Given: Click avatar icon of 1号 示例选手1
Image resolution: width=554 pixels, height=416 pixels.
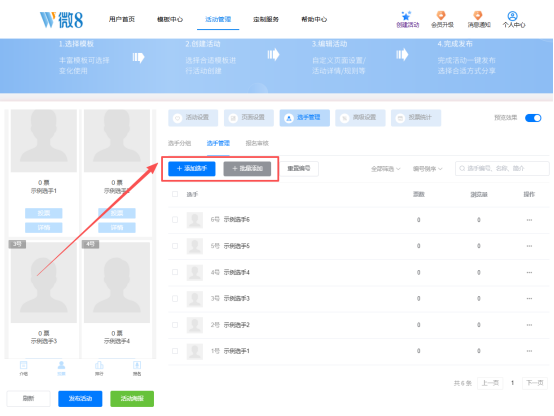Looking at the screenshot, I should (x=195, y=351).
